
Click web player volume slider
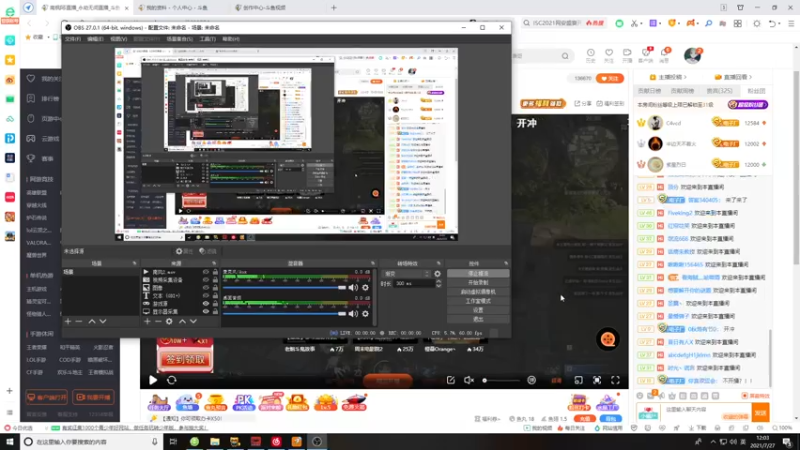[x=501, y=380]
